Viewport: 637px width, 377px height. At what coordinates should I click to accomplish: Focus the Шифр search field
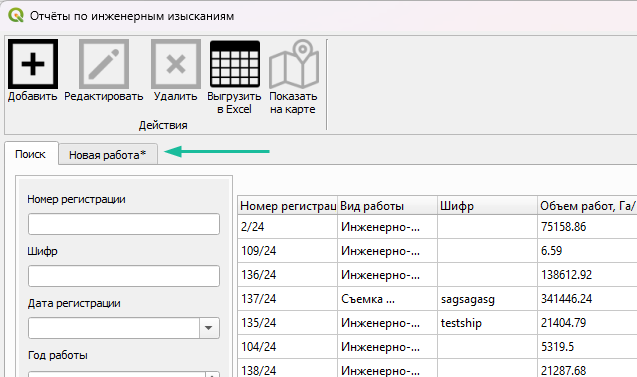[x=124, y=276]
